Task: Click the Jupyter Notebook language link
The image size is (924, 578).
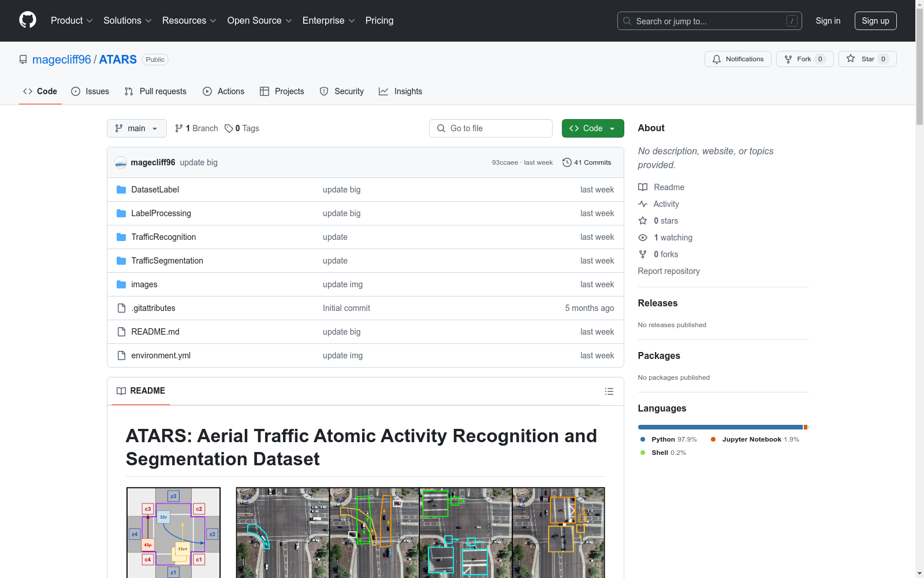Action: pyautogui.click(x=755, y=439)
